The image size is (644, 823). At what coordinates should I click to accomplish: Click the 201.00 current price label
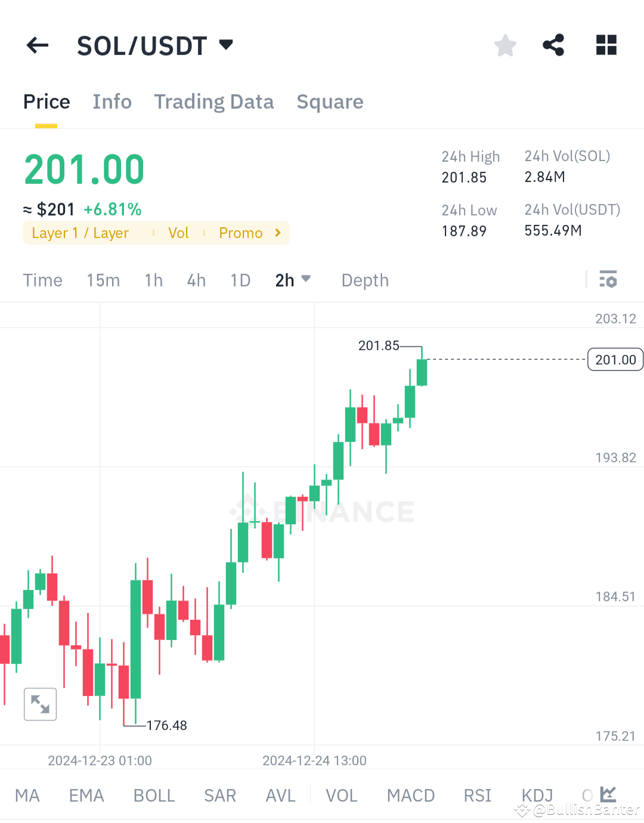point(615,360)
